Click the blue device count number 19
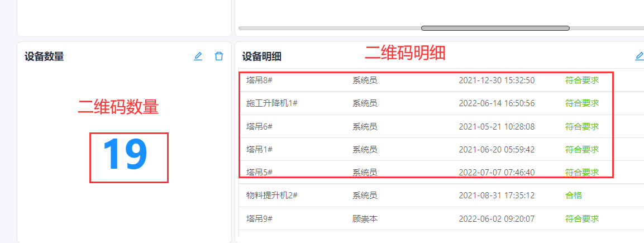The width and height of the screenshot is (644, 243). (126, 155)
